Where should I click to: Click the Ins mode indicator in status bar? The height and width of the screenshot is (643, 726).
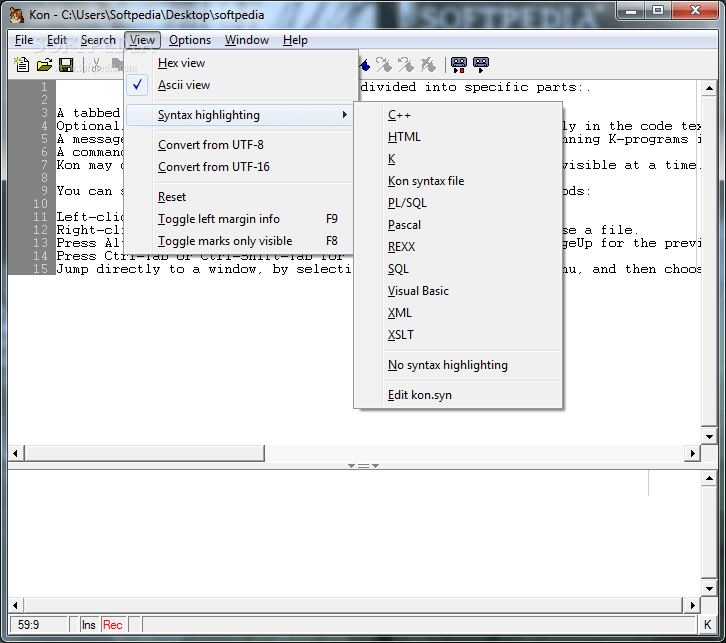[88, 625]
